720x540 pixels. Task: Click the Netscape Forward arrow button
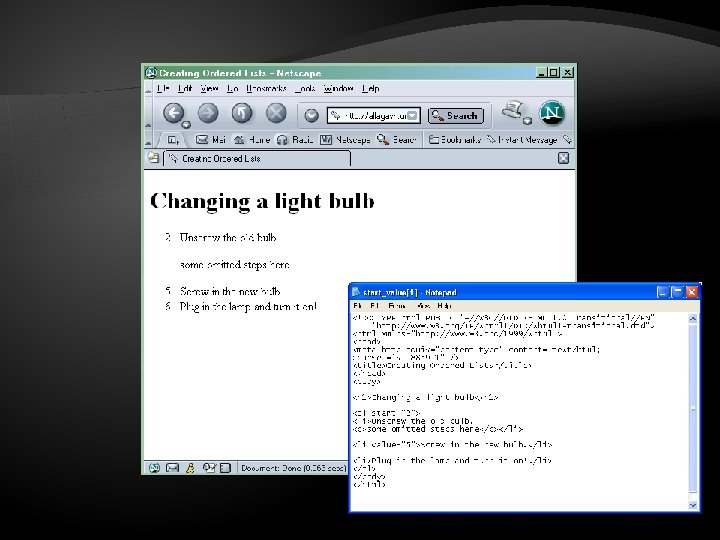[x=208, y=112]
